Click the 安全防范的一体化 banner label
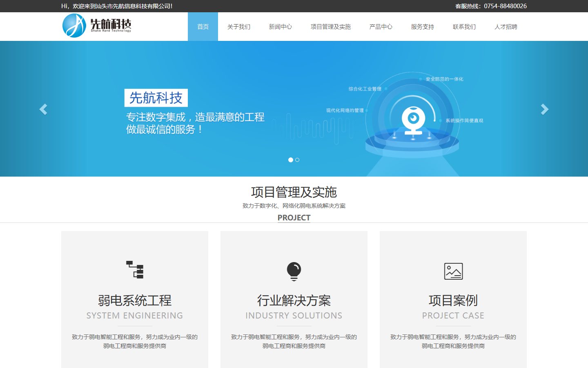 coord(444,79)
